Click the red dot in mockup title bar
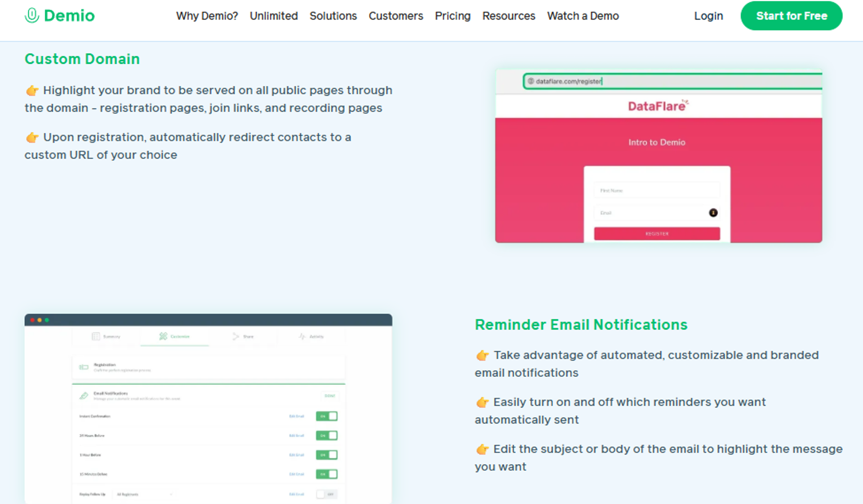The height and width of the screenshot is (504, 863). coord(32,320)
